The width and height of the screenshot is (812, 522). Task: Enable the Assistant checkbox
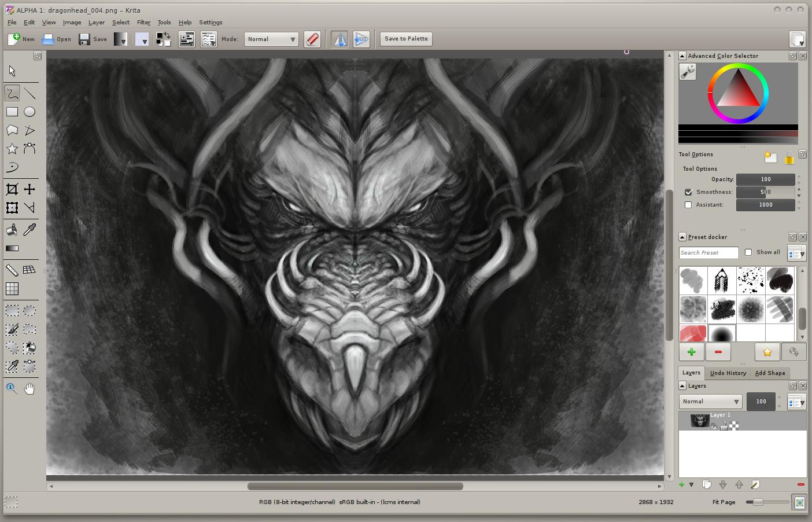tap(688, 205)
